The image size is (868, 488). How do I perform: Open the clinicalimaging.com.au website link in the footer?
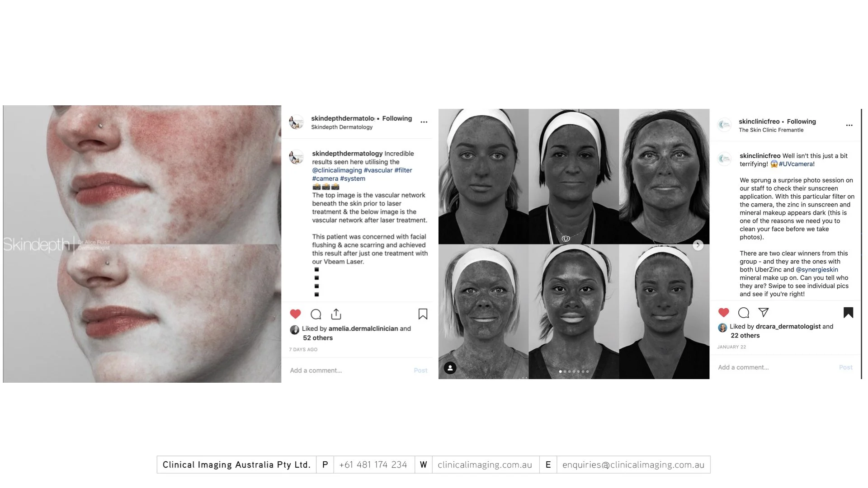(485, 465)
